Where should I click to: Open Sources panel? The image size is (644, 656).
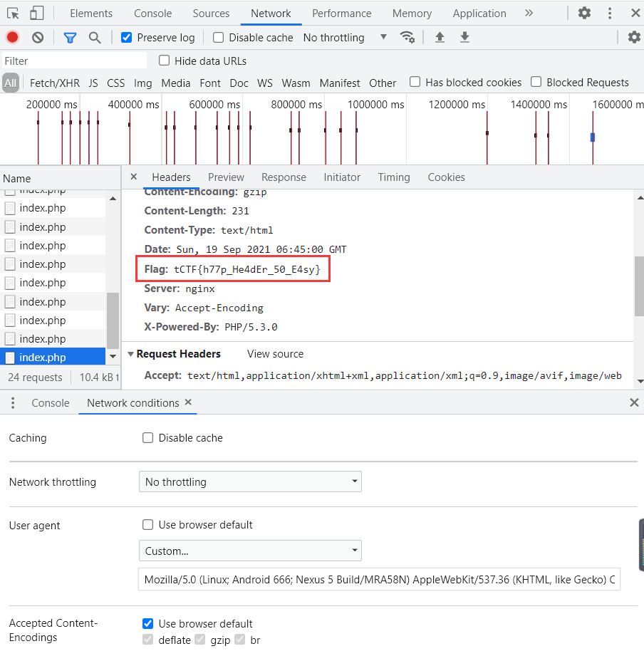[x=211, y=14]
